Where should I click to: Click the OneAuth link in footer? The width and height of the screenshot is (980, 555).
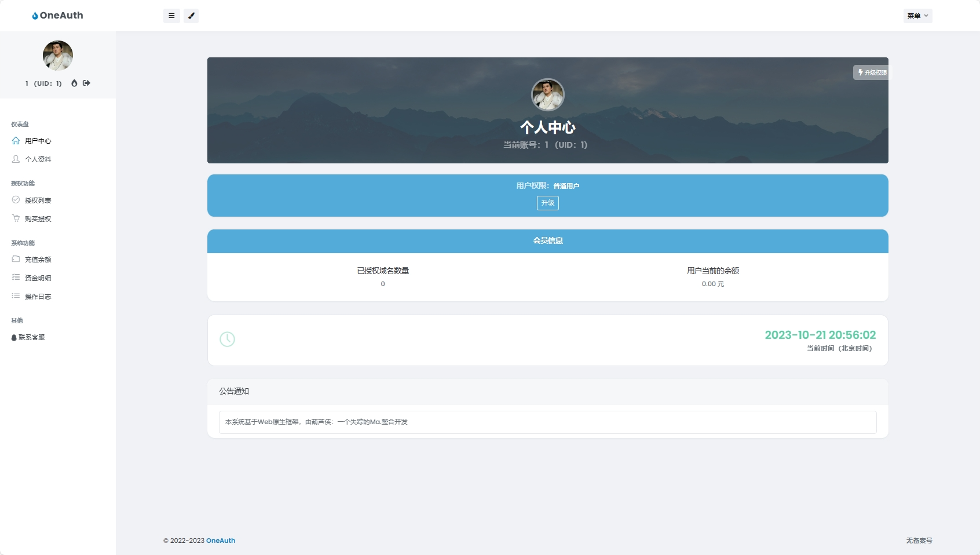[x=221, y=541]
